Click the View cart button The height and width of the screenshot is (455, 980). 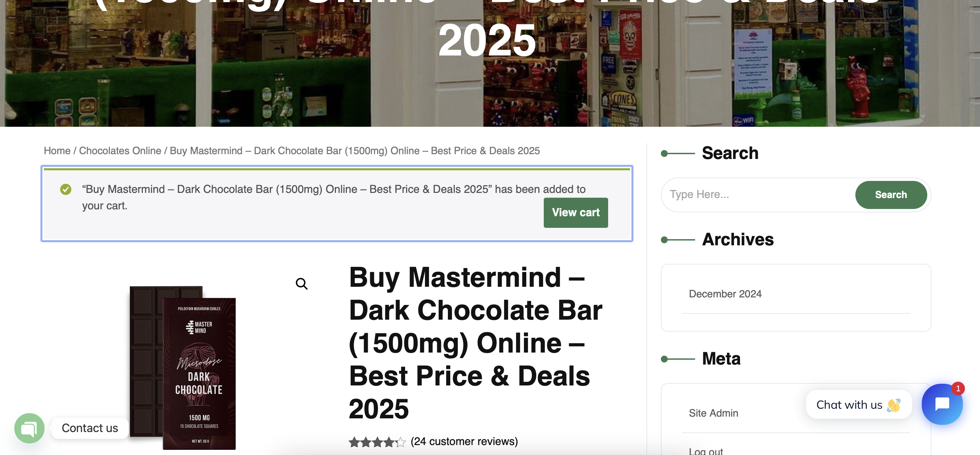point(576,212)
